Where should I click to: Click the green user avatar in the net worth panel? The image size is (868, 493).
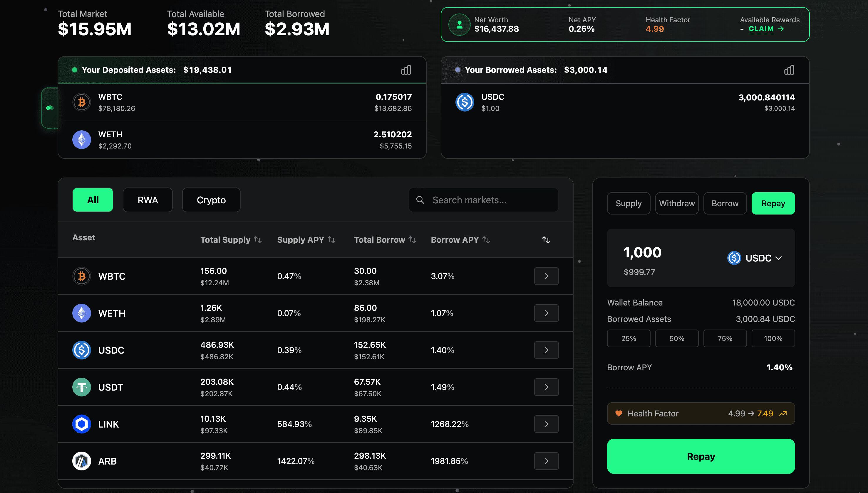(x=459, y=24)
